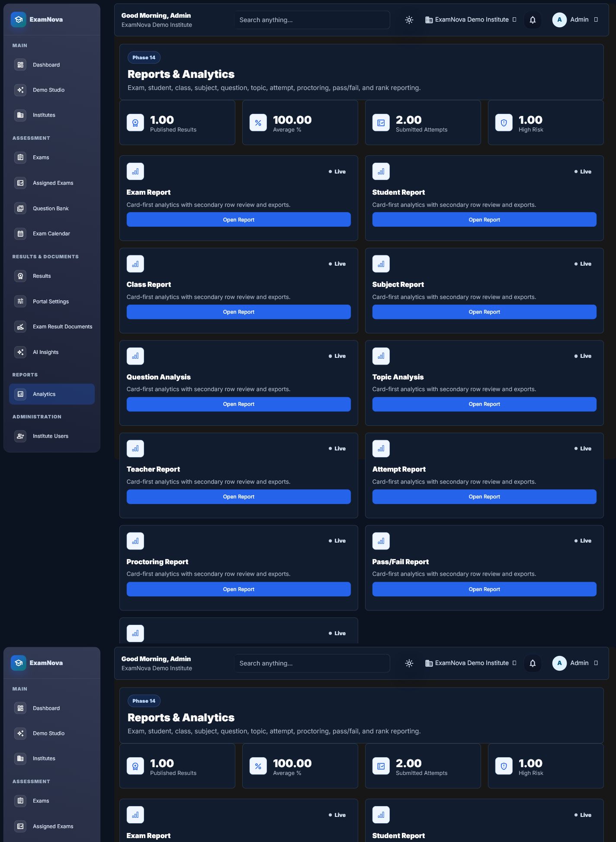This screenshot has height=842, width=616.
Task: Open Institutes in the upper sidebar
Action: tap(52, 115)
